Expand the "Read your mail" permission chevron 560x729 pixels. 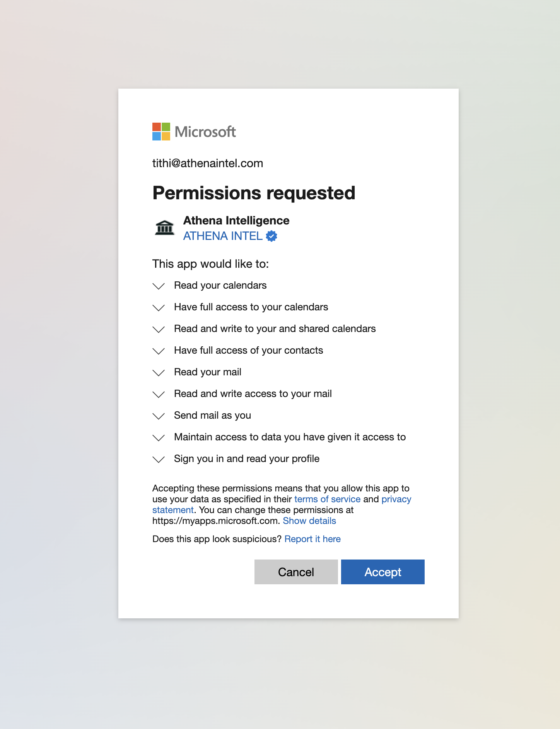(159, 373)
